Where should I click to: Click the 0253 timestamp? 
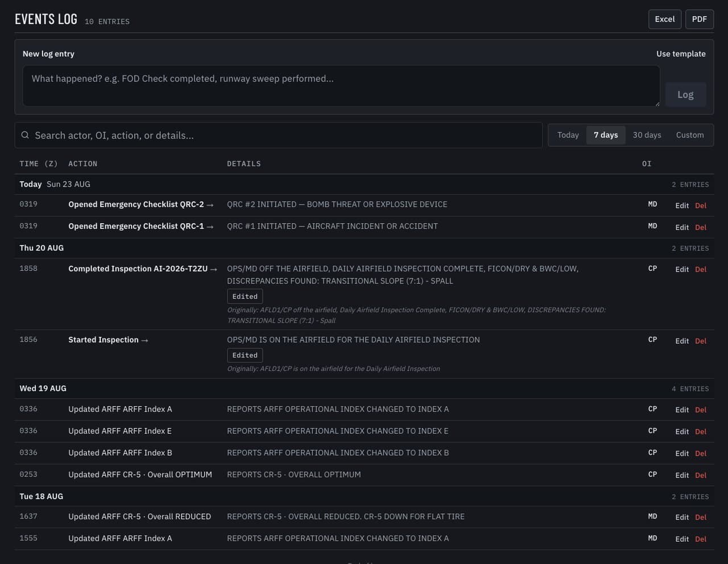[28, 474]
